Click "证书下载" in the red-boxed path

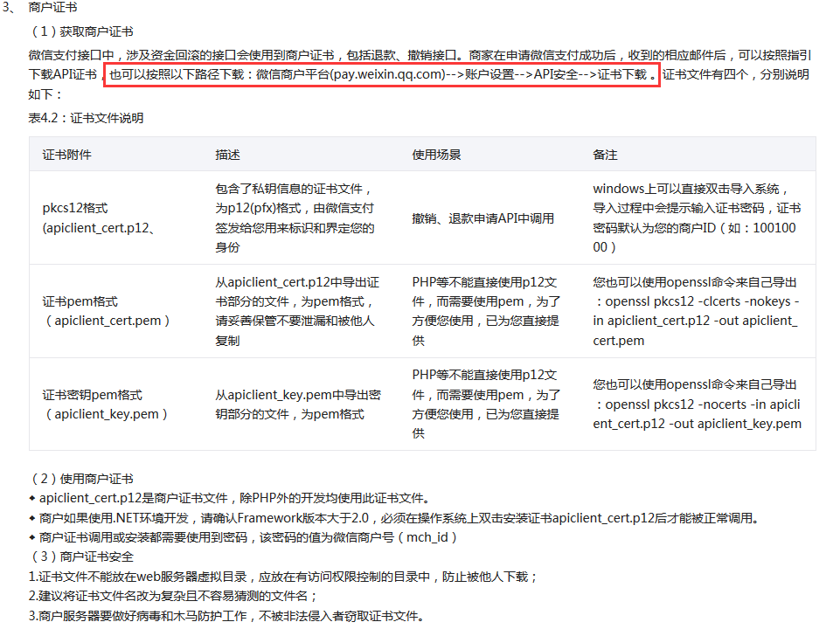pos(622,74)
